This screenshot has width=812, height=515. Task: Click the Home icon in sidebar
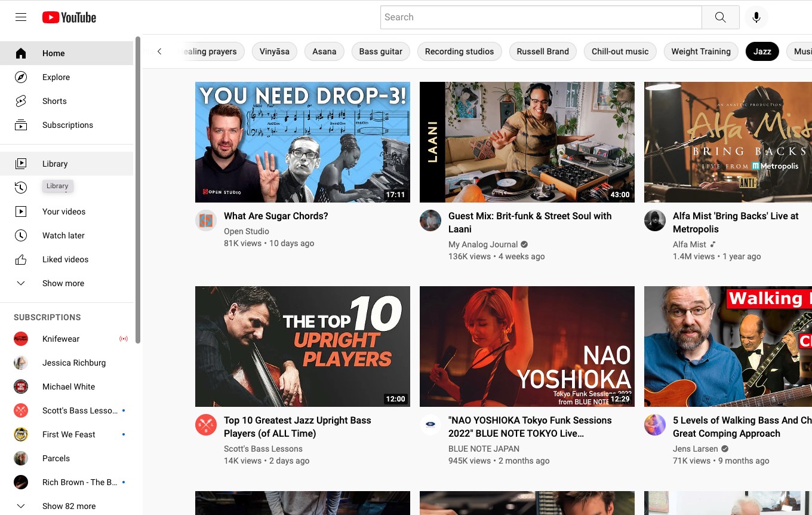[21, 53]
